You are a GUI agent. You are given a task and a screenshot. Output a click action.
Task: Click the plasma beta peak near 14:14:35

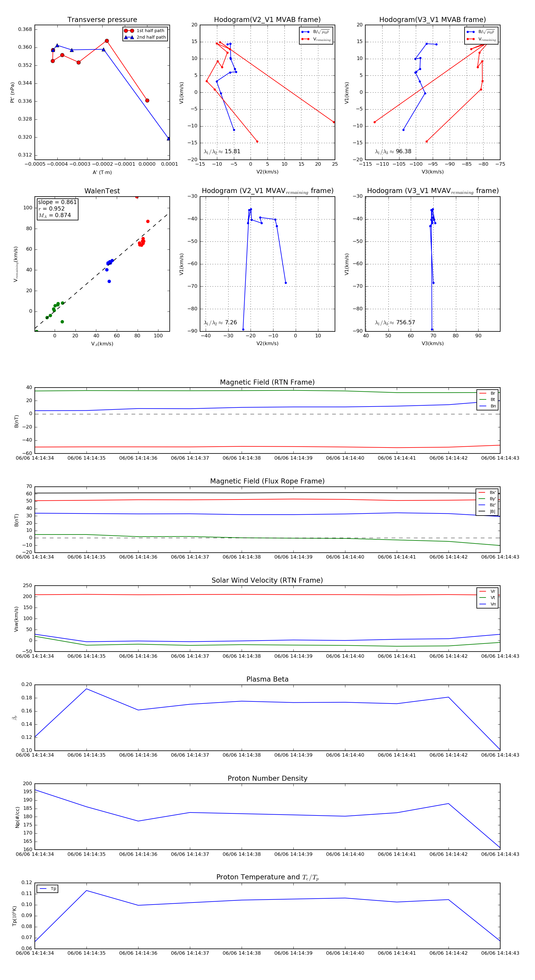coord(86,689)
